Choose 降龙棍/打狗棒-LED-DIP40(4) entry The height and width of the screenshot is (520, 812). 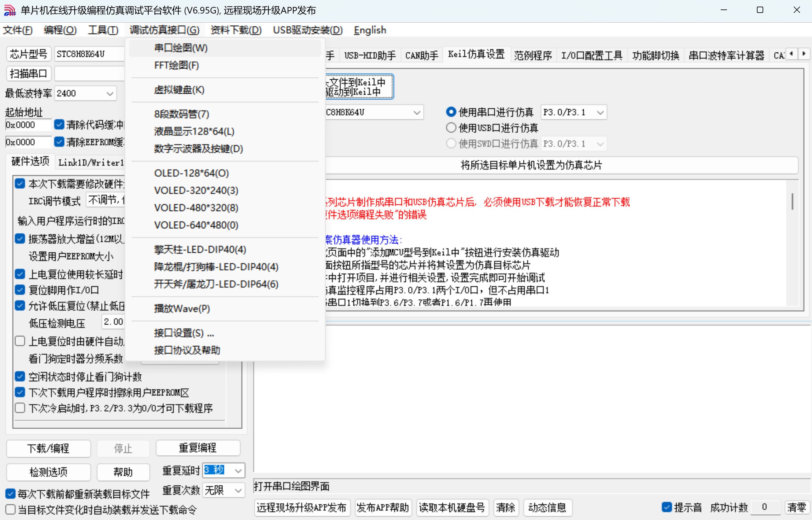click(x=225, y=267)
